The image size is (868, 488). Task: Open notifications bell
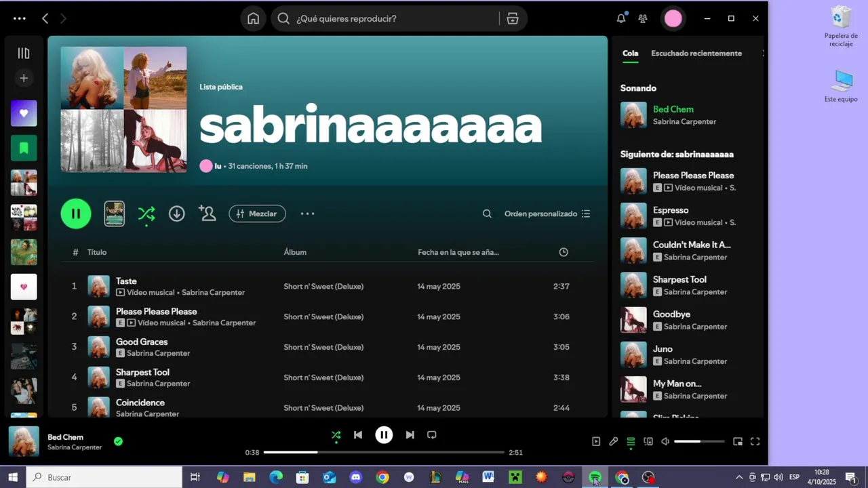click(620, 18)
